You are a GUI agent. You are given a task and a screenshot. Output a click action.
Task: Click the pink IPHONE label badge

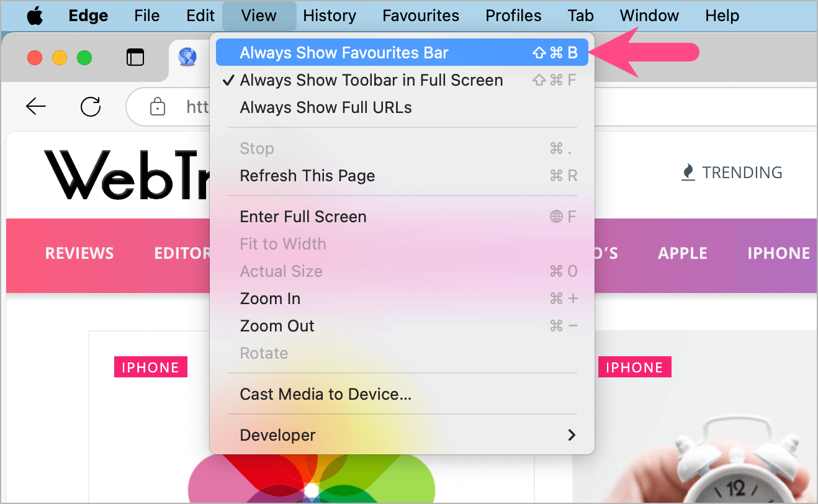(150, 367)
